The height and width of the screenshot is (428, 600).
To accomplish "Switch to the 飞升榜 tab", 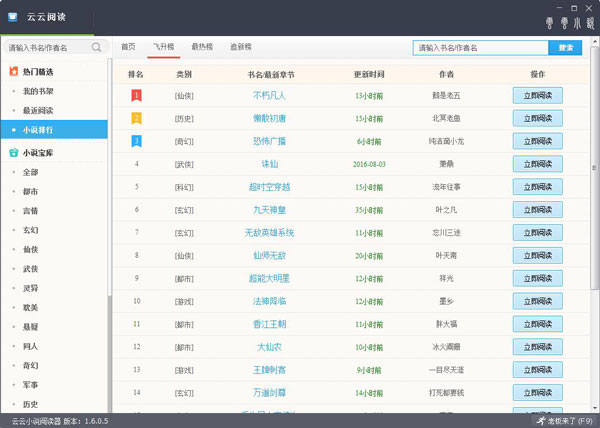I will pyautogui.click(x=164, y=47).
